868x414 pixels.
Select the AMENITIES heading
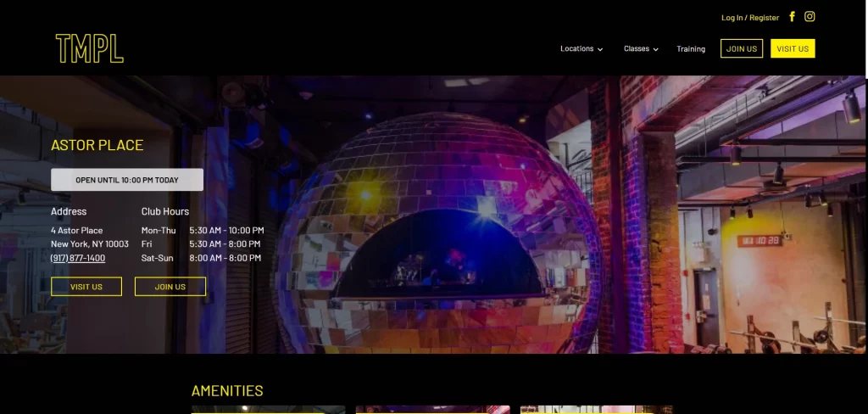pos(227,391)
